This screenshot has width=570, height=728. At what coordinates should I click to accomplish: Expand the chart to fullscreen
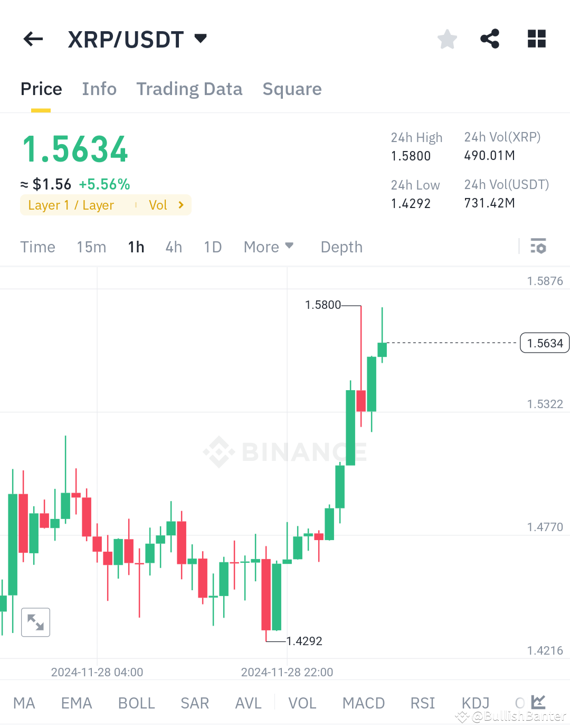35,622
